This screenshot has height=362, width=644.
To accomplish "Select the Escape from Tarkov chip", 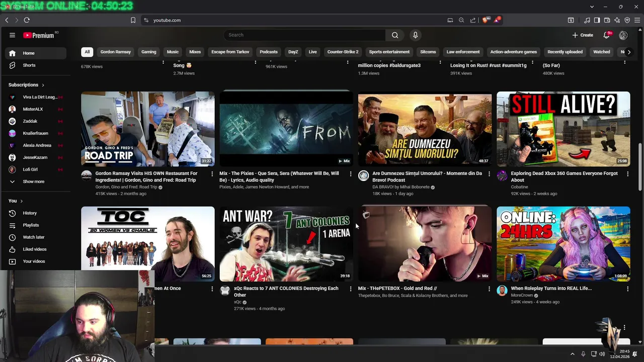I will click(x=230, y=52).
